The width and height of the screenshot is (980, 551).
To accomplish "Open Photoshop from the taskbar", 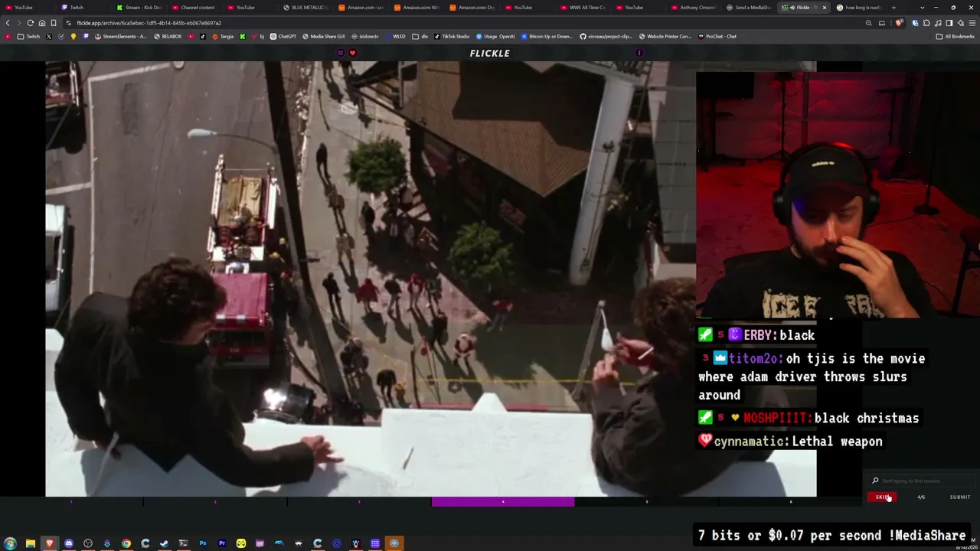I will 203,543.
